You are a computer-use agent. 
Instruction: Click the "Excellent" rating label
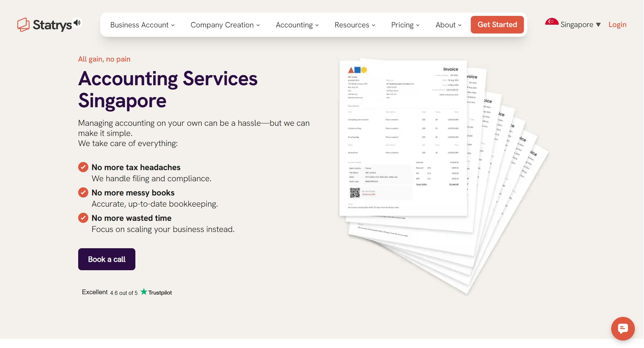tap(95, 292)
